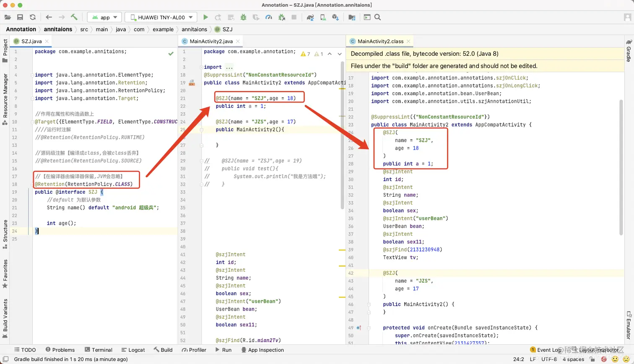Switch to the MainActivity2.java editor tab
This screenshot has height=364, width=634.
point(210,41)
